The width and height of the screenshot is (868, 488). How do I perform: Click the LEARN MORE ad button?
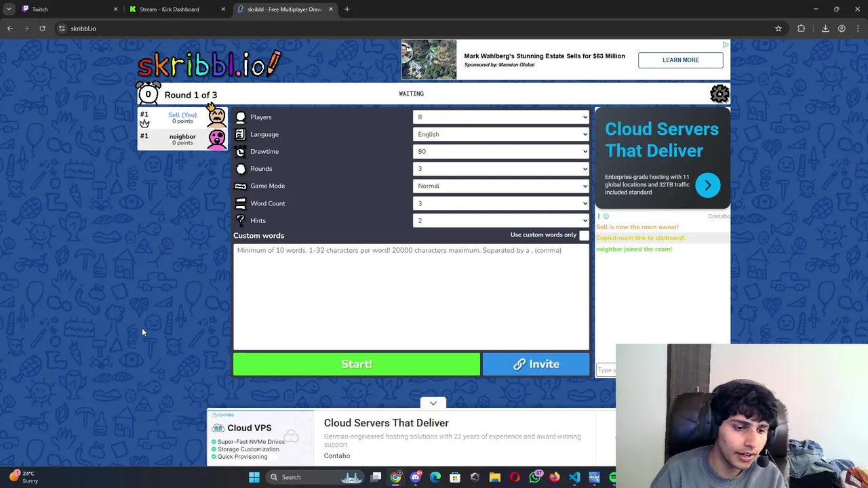click(680, 60)
